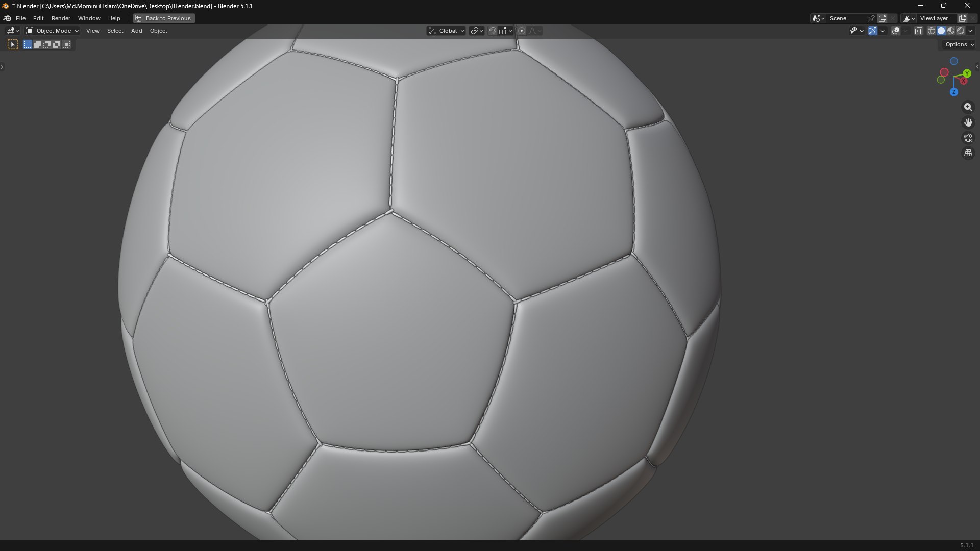The height and width of the screenshot is (551, 980).
Task: Click the version 5.1.1 status text
Action: point(966,545)
